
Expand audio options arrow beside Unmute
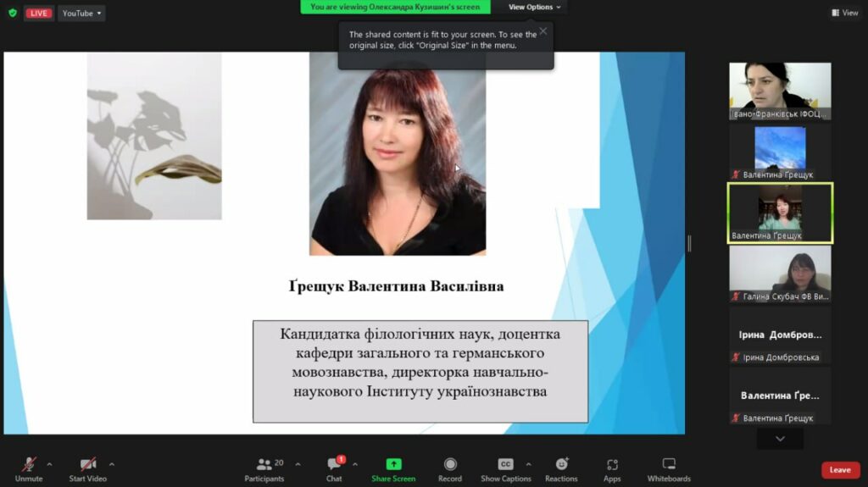click(x=49, y=464)
